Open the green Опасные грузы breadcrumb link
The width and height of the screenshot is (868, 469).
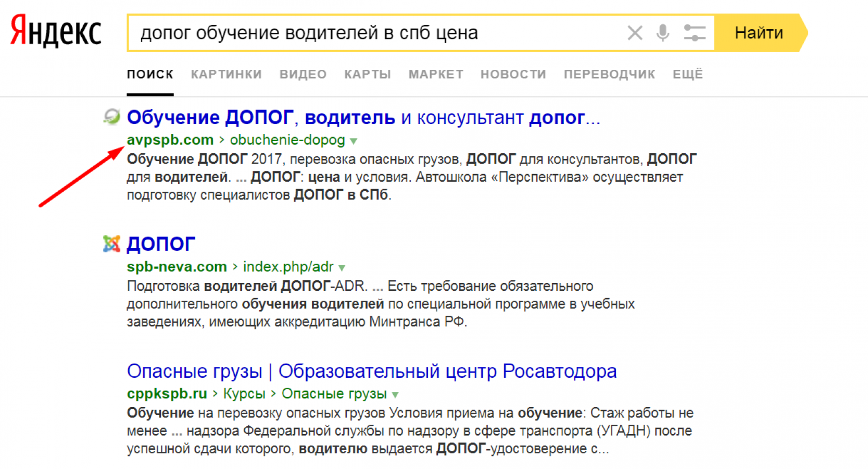(334, 393)
